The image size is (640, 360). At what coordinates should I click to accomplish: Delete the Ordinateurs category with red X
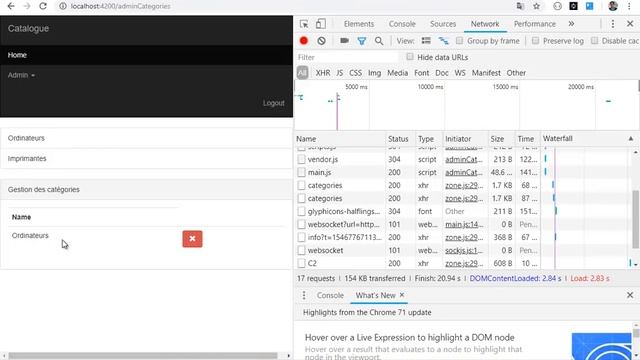tap(192, 239)
